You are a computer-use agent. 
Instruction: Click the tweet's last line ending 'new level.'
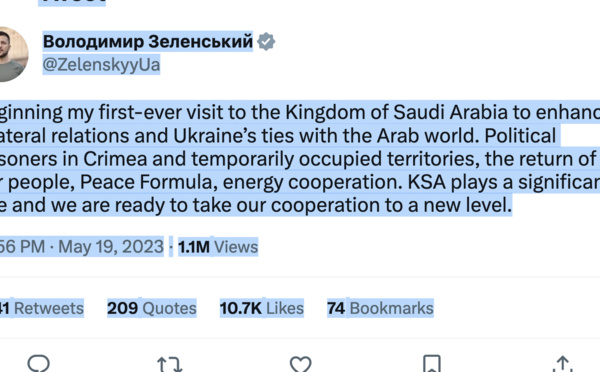pos(256,205)
